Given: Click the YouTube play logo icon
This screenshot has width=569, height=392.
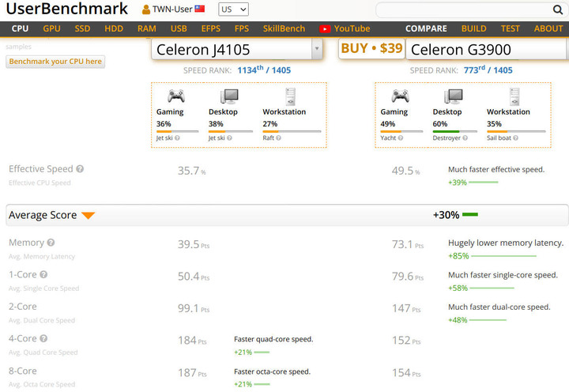Looking at the screenshot, I should click(x=325, y=29).
